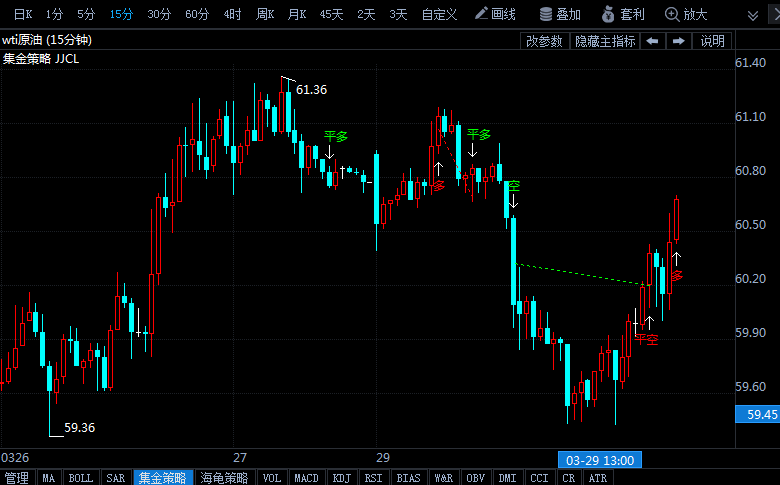Switch to the 4时 timeframe
This screenshot has height=485, width=780.
[232, 14]
